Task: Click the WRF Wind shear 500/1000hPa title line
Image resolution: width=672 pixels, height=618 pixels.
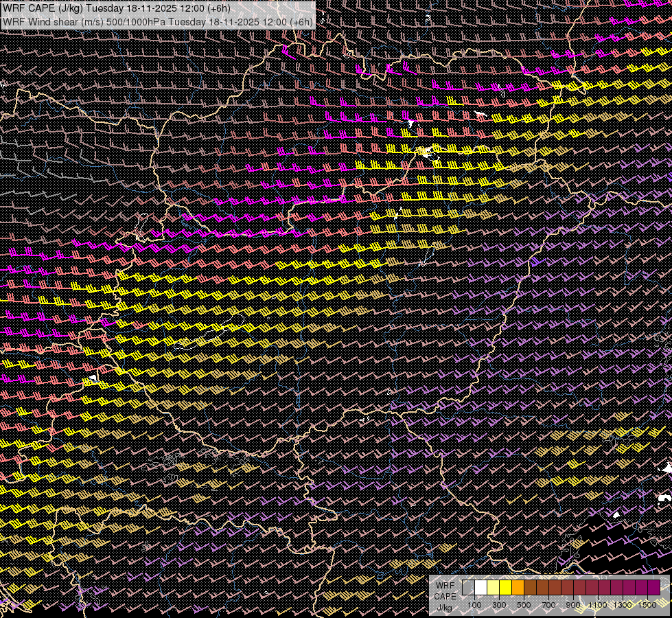Action: [x=158, y=22]
